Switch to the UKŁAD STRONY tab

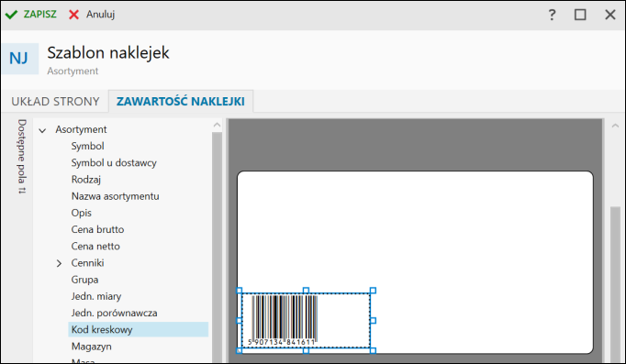click(x=55, y=101)
